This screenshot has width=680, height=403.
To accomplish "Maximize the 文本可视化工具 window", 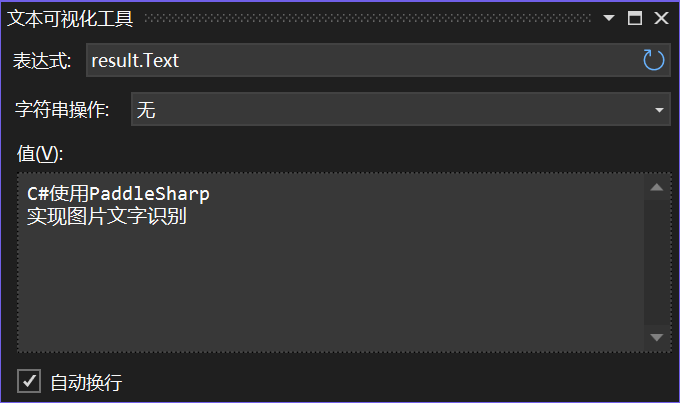I will click(635, 18).
